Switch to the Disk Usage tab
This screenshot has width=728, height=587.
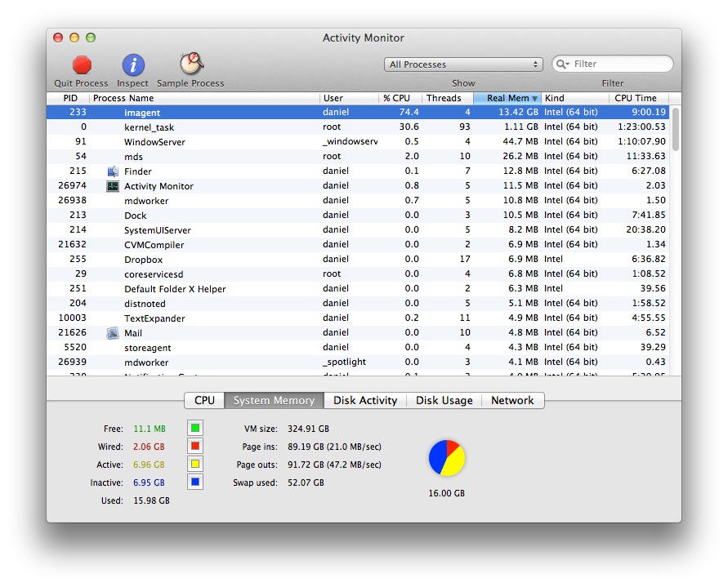pos(444,401)
